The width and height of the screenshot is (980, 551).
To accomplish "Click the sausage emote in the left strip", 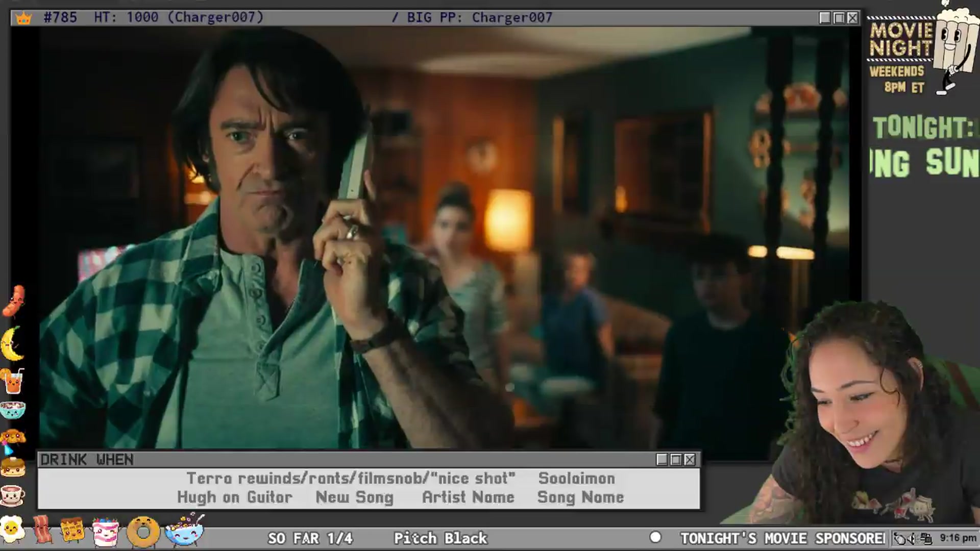I will (x=14, y=301).
